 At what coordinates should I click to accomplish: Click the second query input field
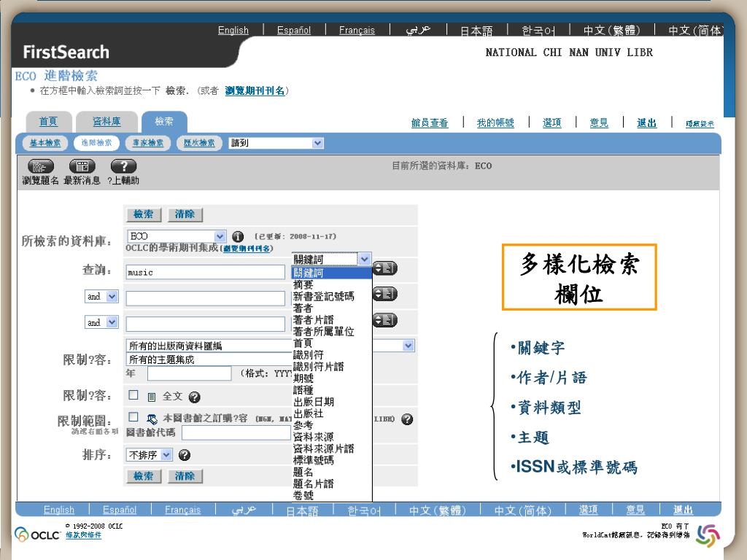pyautogui.click(x=206, y=298)
